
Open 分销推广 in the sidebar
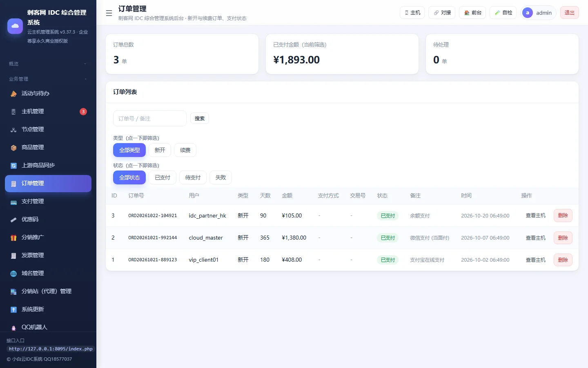pos(48,238)
